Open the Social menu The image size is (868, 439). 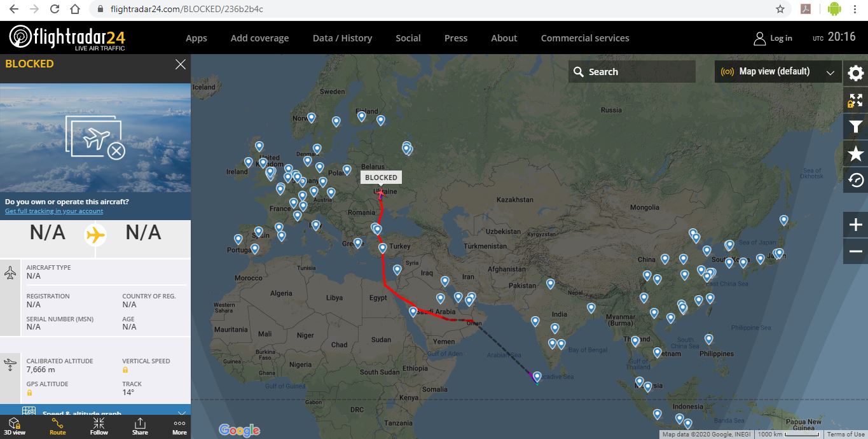(408, 38)
